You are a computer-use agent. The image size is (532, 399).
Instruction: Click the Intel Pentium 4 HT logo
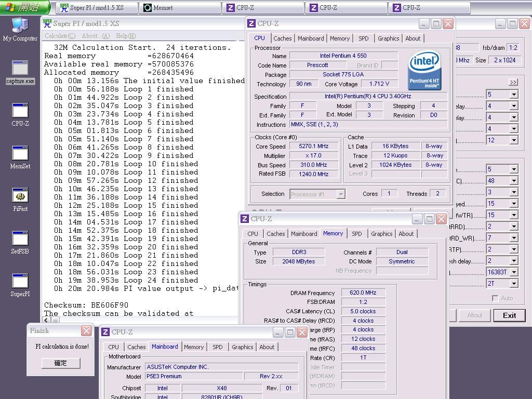[424, 70]
